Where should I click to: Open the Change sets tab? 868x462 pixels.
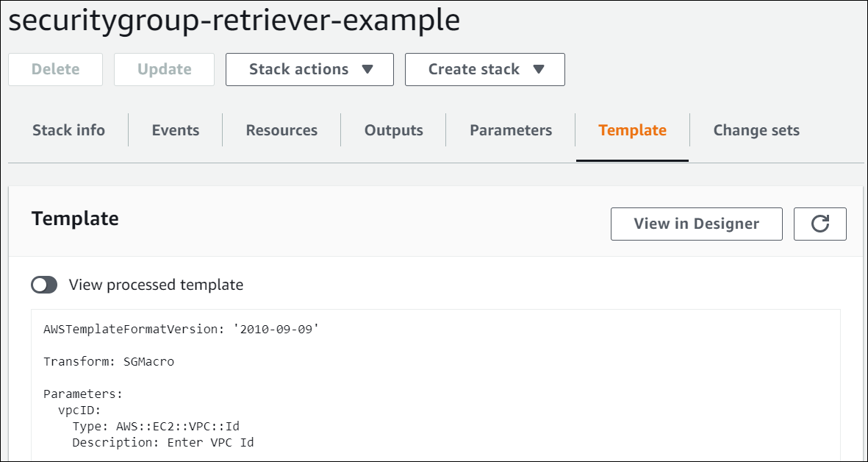pos(756,130)
